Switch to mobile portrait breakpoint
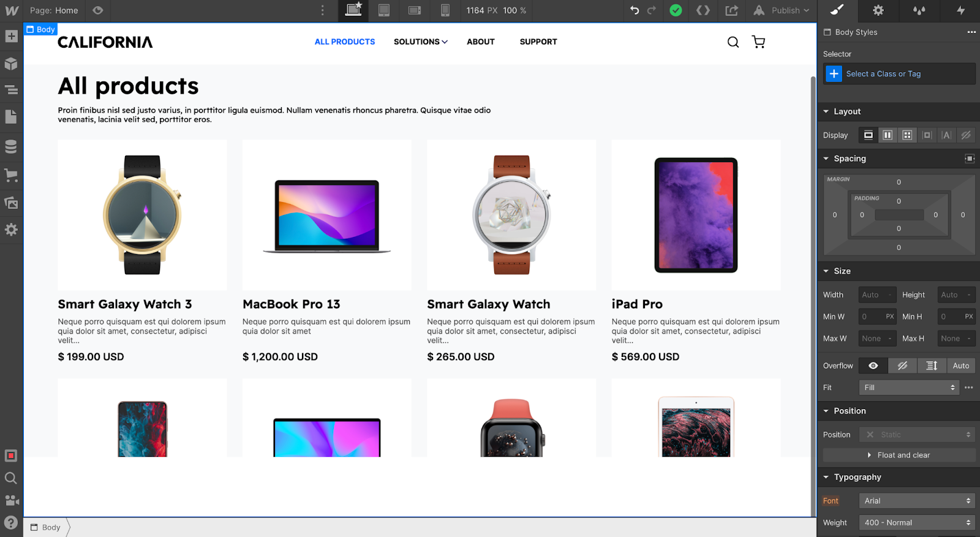980x537 pixels. pos(445,10)
